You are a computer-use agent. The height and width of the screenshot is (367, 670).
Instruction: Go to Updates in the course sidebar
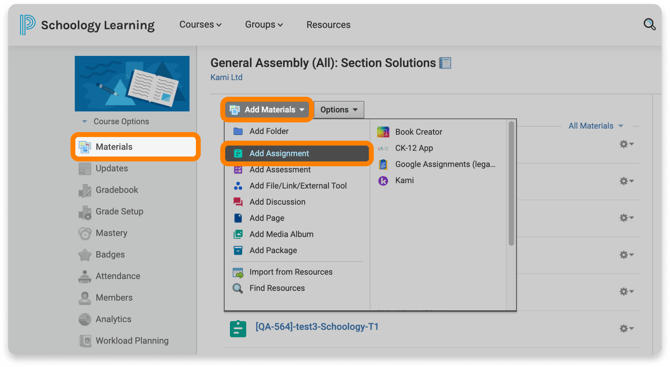pos(112,168)
